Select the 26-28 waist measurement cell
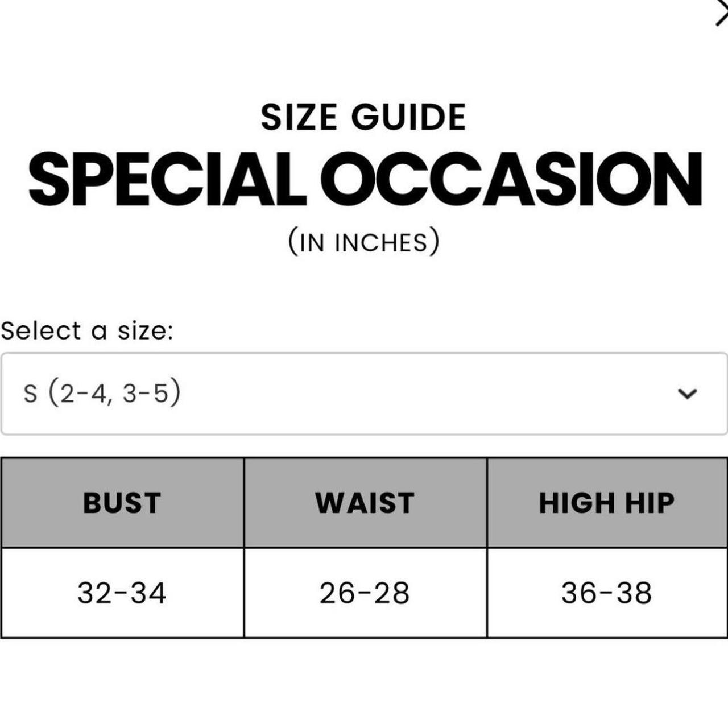The height and width of the screenshot is (728, 728). (365, 593)
